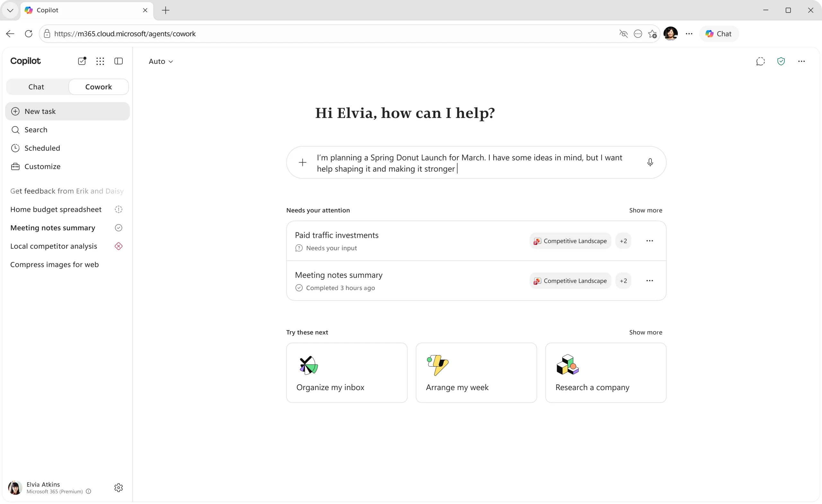The width and height of the screenshot is (822, 504).
Task: Select the Copilot browser tab
Action: [87, 10]
